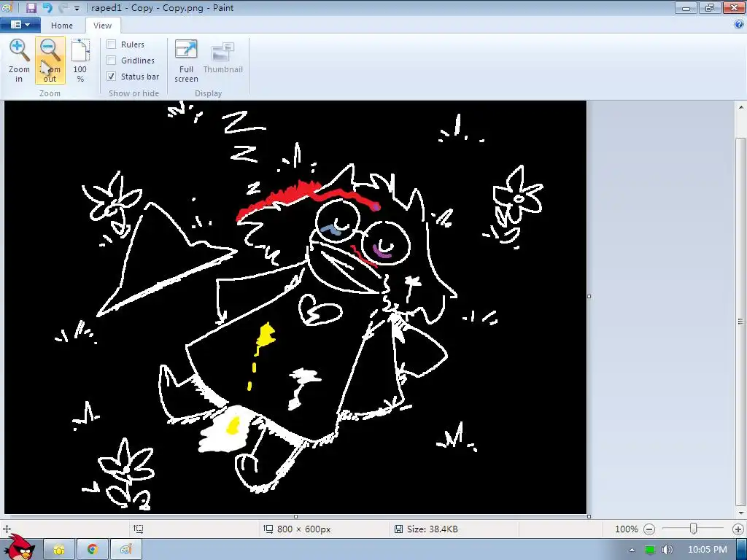Click the vertical scrollbar up arrow
Image resolution: width=747 pixels, height=560 pixels.
[741, 108]
